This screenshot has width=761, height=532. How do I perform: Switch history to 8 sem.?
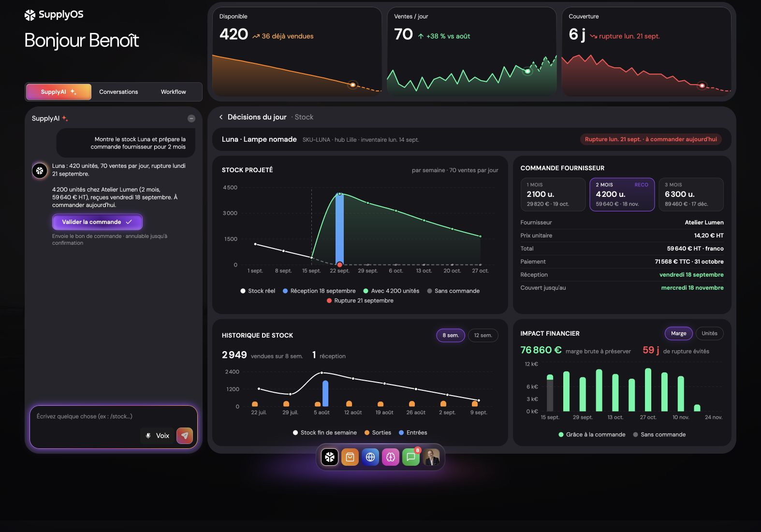[x=451, y=335]
